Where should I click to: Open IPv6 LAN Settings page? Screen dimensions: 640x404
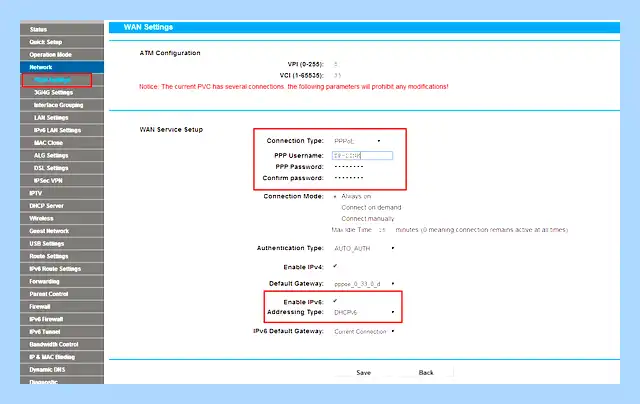(62, 130)
